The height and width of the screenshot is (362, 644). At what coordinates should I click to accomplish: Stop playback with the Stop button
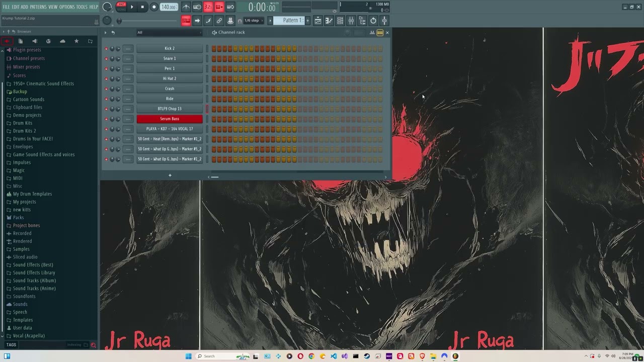[x=142, y=7]
